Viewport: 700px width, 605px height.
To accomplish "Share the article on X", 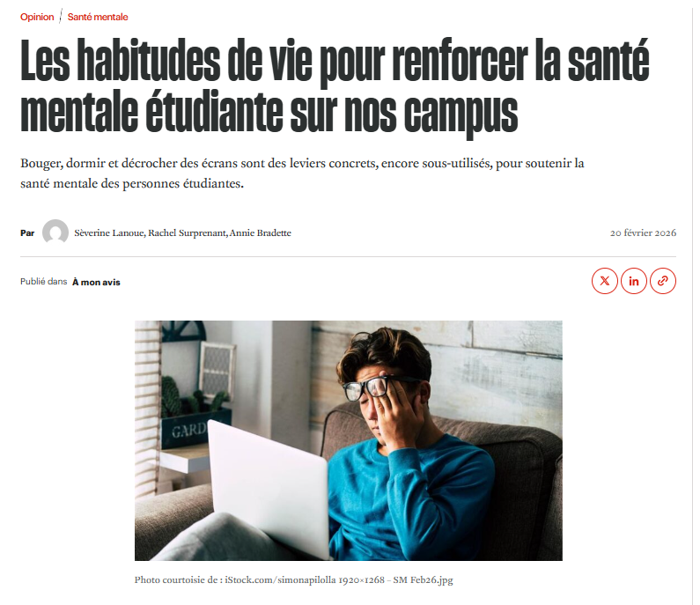I will 604,281.
